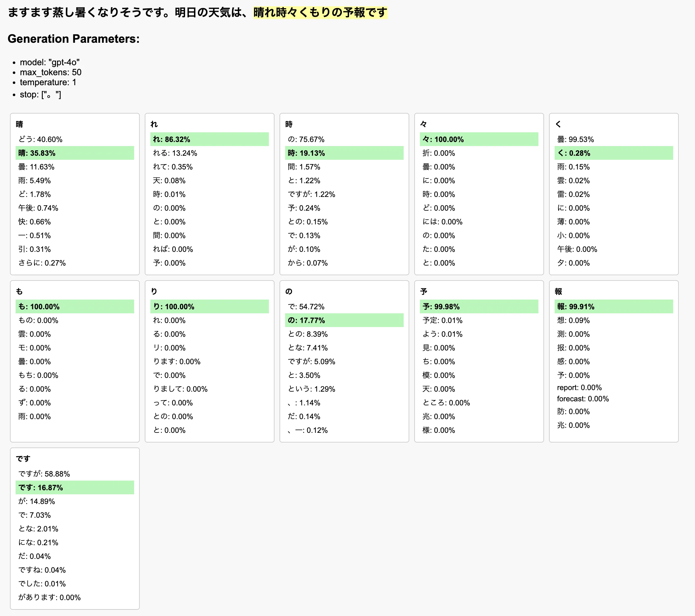Viewport: 695px width, 616px height.
Task: Click the highlighted 予: 99.98% row
Action: [479, 306]
